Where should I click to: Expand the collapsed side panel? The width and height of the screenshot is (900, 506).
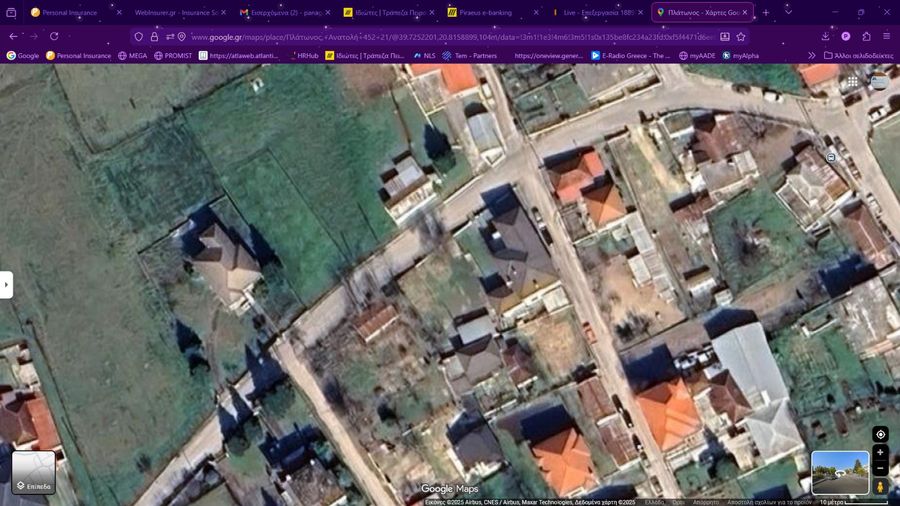pyautogui.click(x=6, y=284)
